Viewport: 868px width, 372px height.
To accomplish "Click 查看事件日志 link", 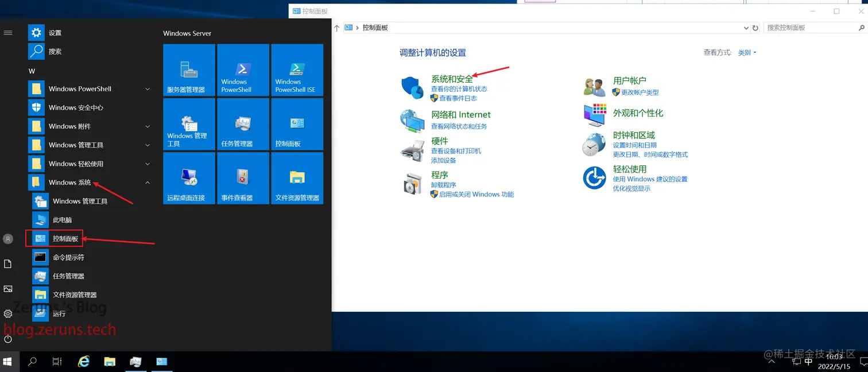I will point(458,99).
